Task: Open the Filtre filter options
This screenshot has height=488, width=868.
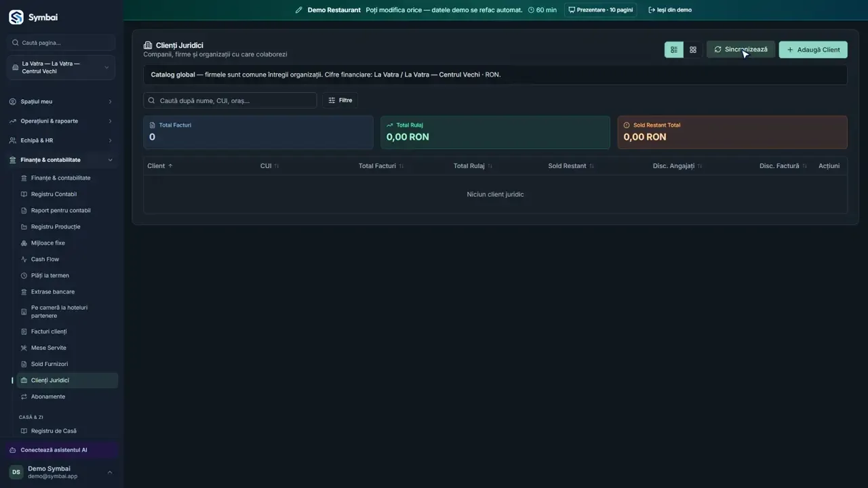Action: click(340, 100)
